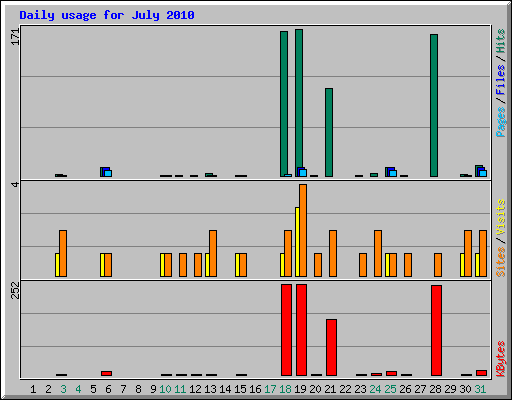The width and height of the screenshot is (512, 400).
Task: Click the yellow "Visits" legend word
Action: (500, 217)
